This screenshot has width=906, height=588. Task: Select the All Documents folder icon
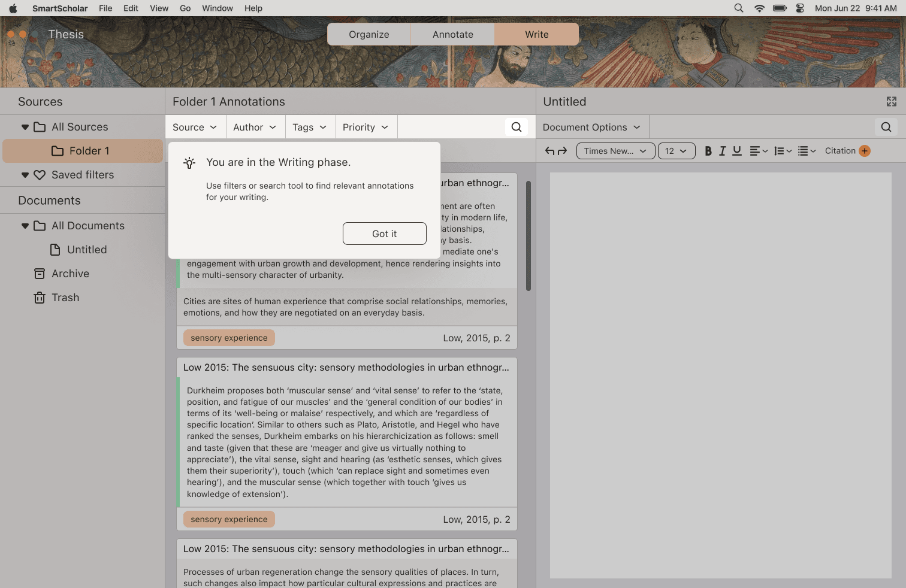click(x=40, y=226)
